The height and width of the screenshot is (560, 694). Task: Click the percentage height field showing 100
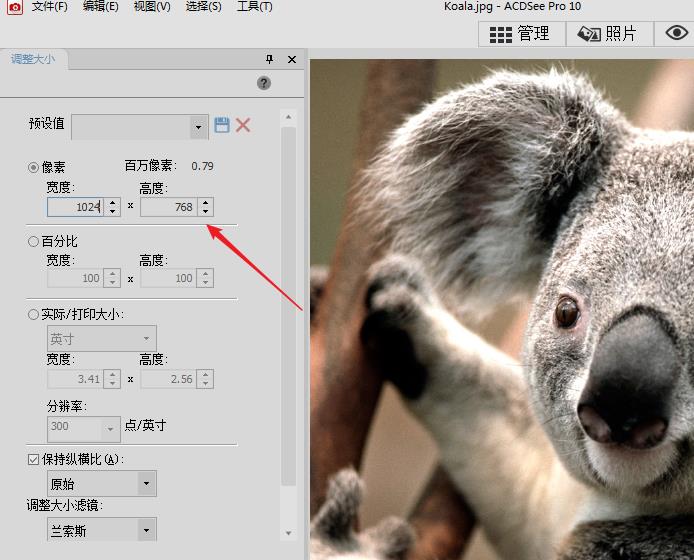[x=169, y=278]
